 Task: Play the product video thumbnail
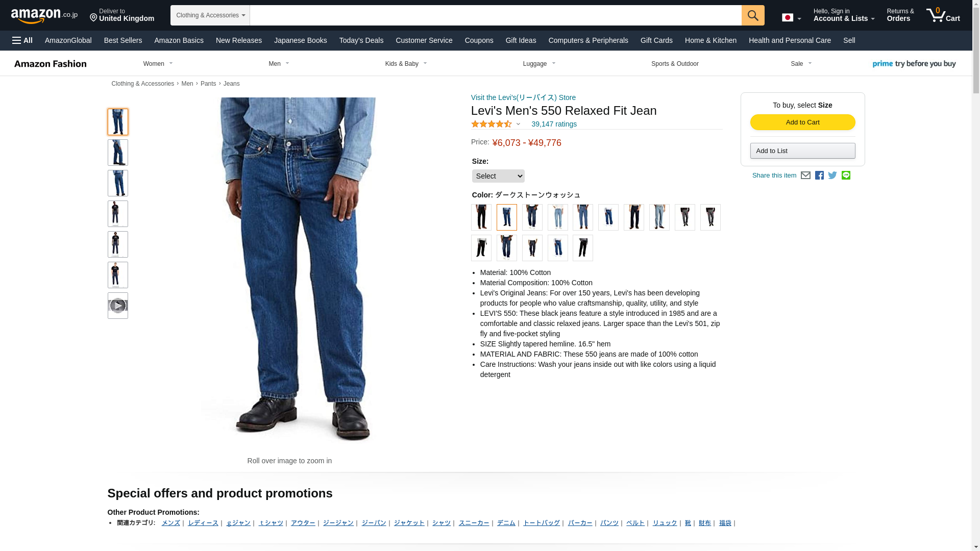click(x=118, y=306)
